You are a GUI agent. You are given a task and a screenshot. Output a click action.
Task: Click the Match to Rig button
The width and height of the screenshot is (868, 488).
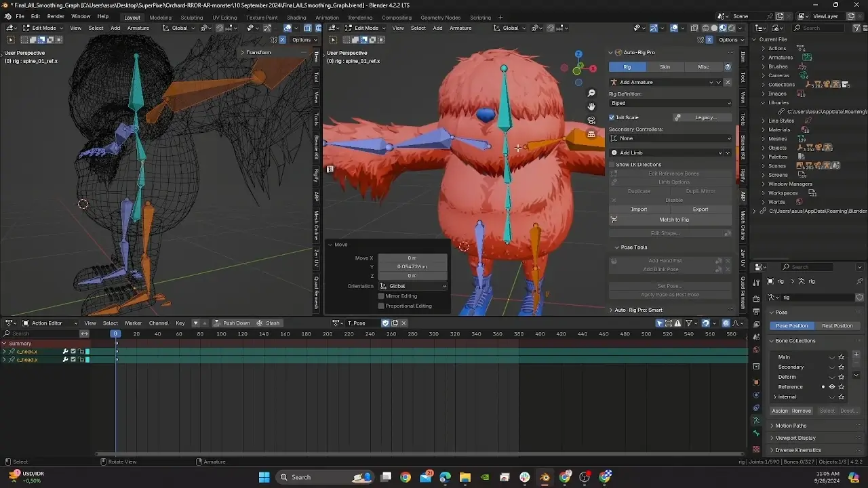(x=673, y=220)
